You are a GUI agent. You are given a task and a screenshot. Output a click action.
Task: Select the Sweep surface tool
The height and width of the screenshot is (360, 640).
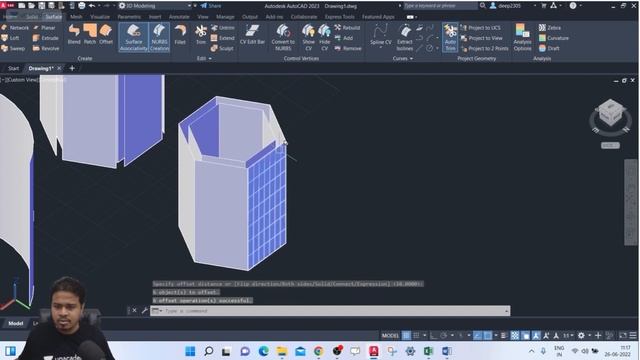tap(13, 48)
